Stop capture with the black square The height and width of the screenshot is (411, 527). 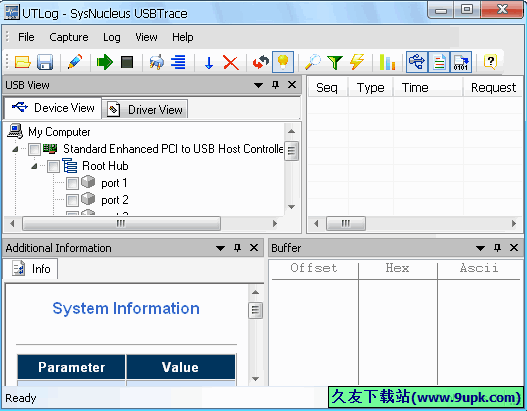point(127,62)
